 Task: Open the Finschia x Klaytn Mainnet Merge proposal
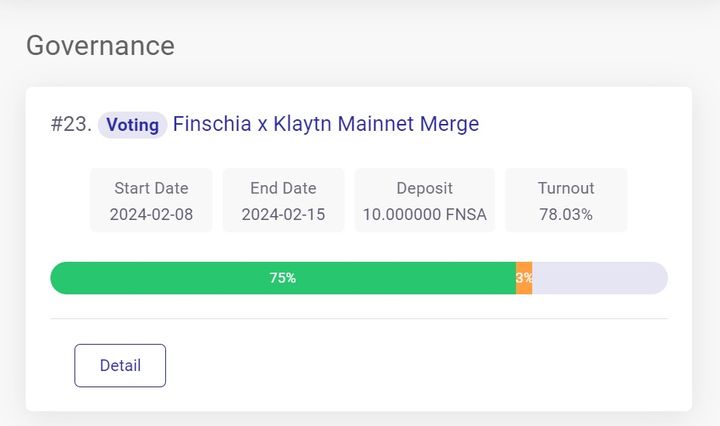click(325, 124)
